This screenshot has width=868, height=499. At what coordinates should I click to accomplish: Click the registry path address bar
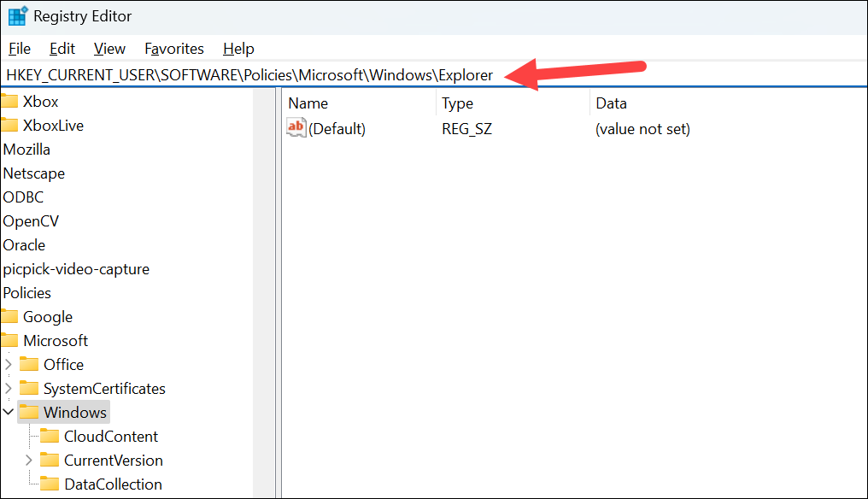pyautogui.click(x=433, y=75)
